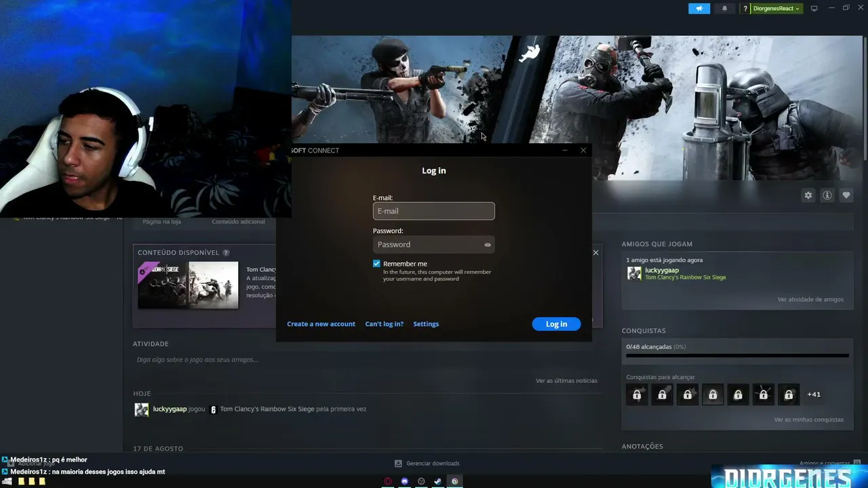Open third locked achievement icon

click(688, 394)
